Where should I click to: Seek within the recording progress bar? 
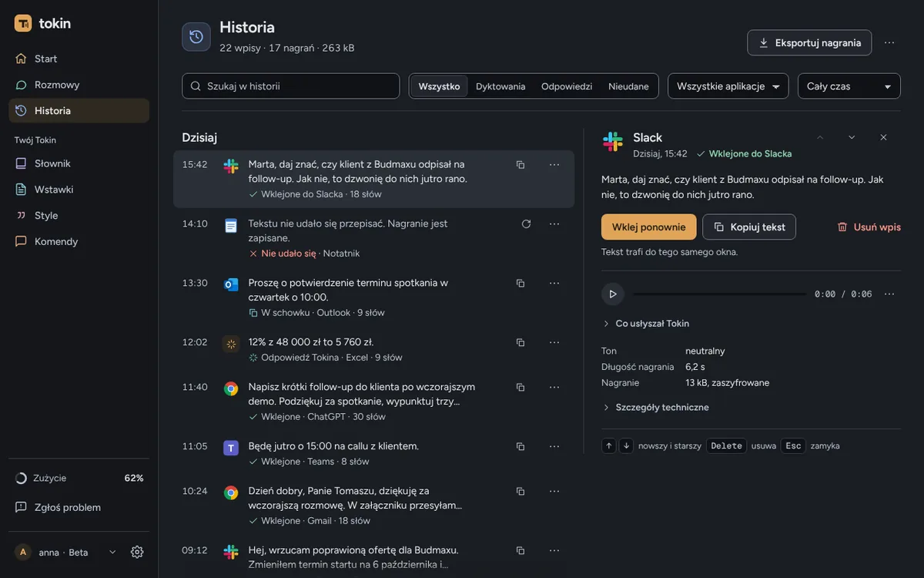pyautogui.click(x=720, y=294)
